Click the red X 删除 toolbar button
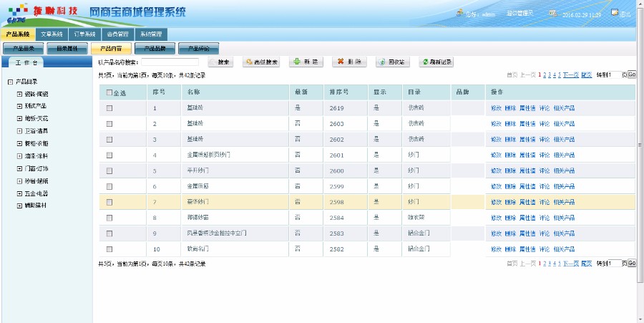644x323 pixels. [349, 62]
